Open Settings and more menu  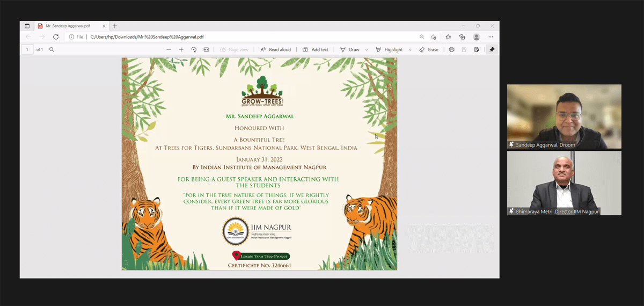click(491, 37)
